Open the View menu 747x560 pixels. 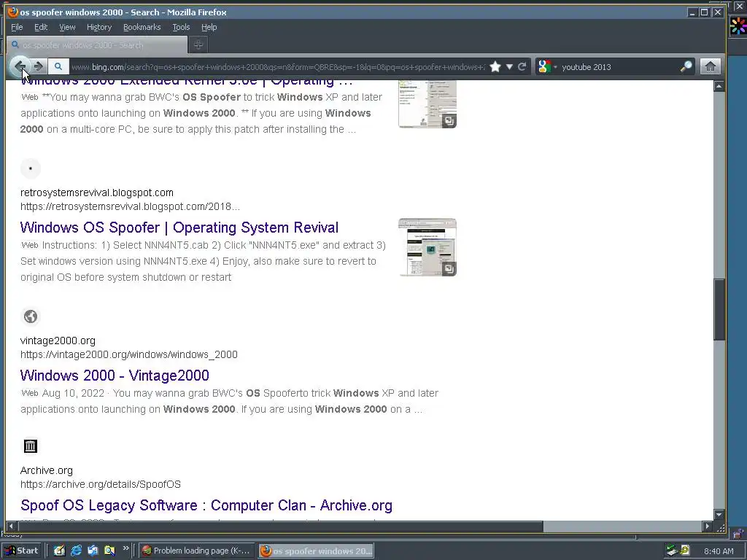(67, 27)
